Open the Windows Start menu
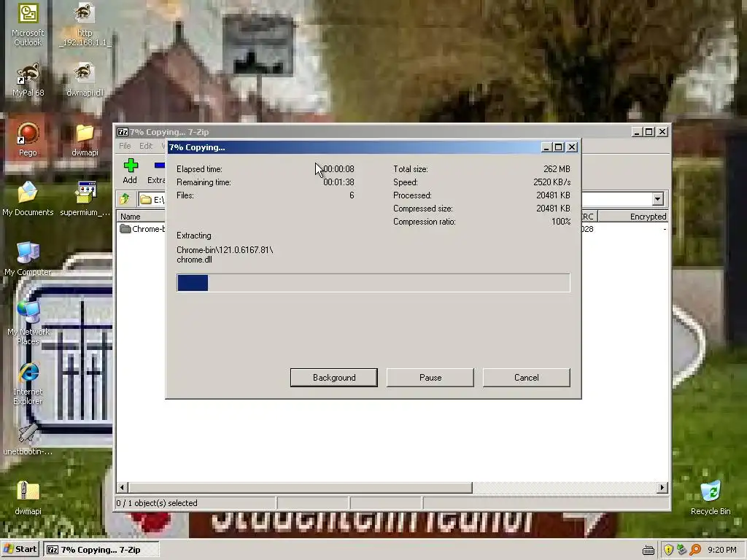The image size is (747, 560). click(20, 549)
